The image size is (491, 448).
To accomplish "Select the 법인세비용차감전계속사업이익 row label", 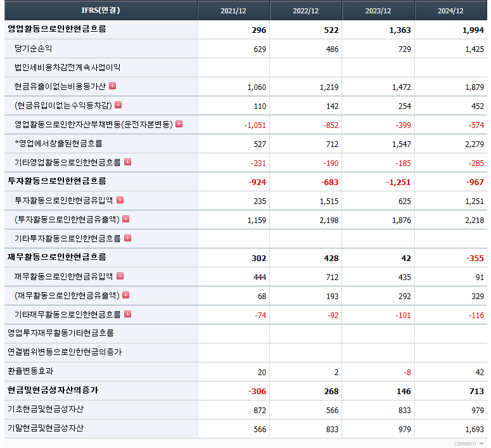I will coord(67,67).
